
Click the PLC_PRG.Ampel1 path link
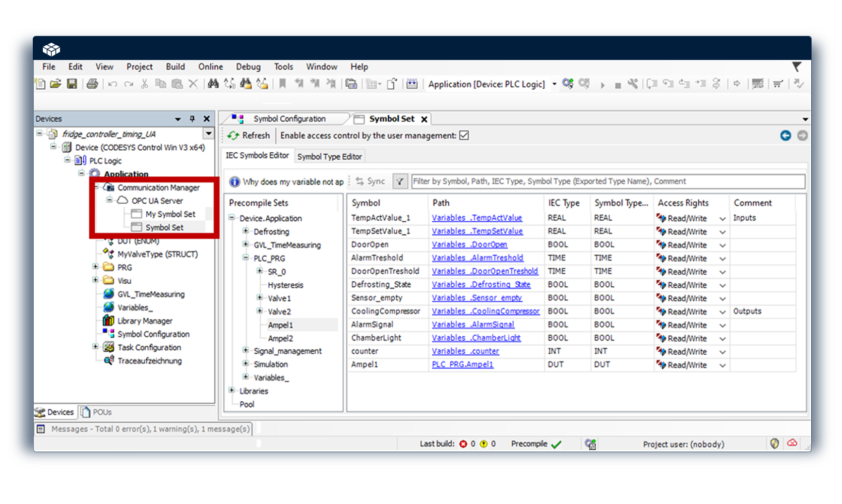[x=462, y=364]
